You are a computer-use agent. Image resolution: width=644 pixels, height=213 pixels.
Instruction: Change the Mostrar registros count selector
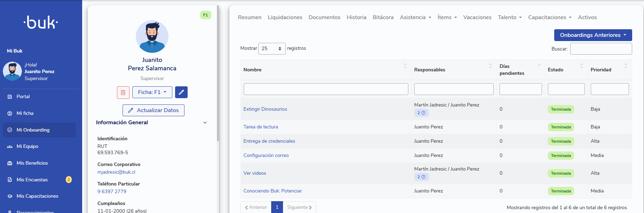point(272,49)
